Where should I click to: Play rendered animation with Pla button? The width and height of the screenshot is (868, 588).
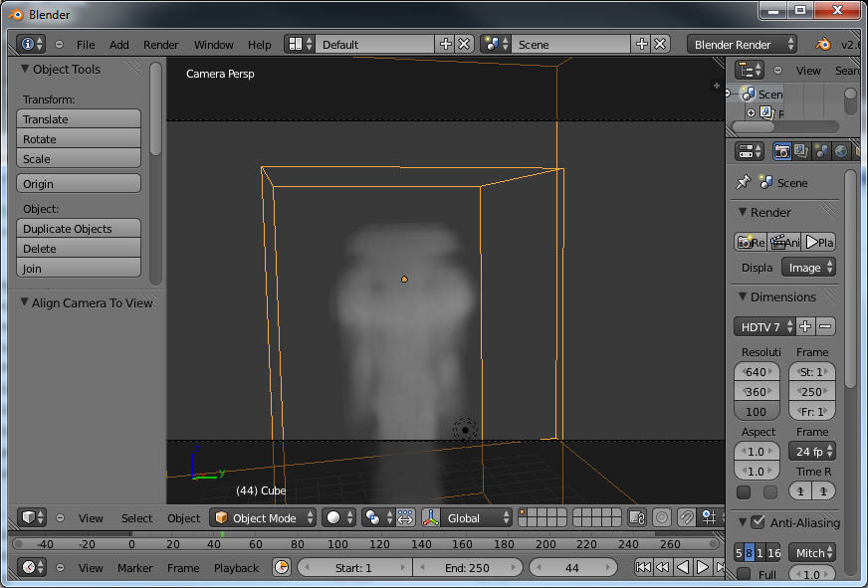click(x=819, y=243)
